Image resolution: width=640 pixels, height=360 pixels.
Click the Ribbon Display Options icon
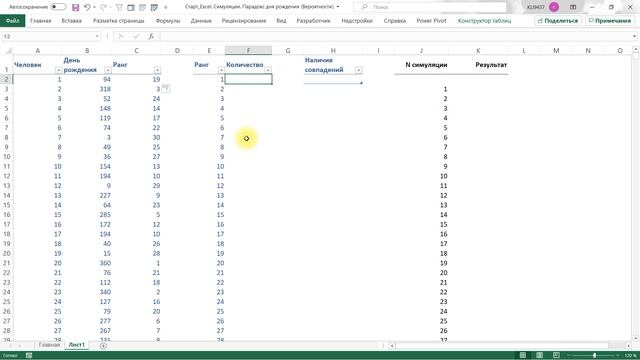[x=573, y=7]
